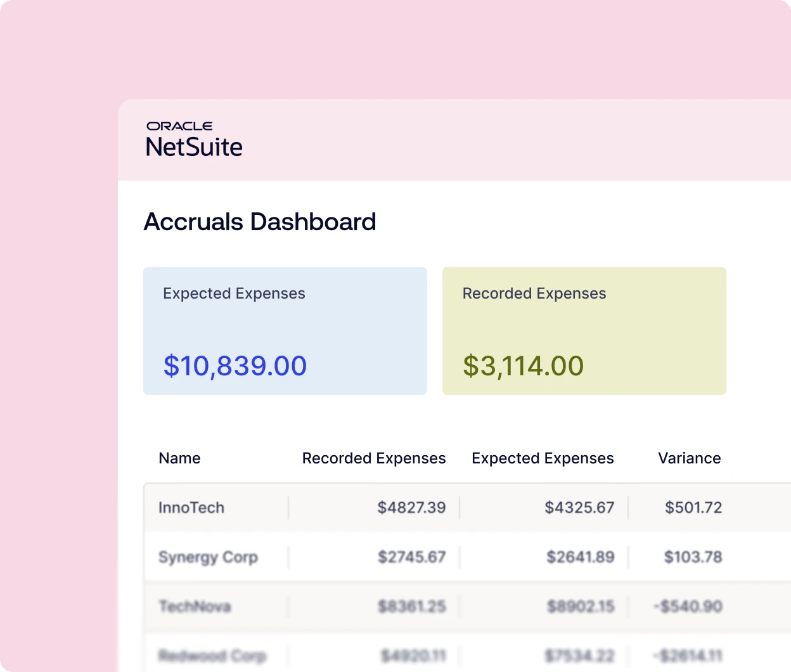Sort by the Variance column header
791x672 pixels.
689,458
